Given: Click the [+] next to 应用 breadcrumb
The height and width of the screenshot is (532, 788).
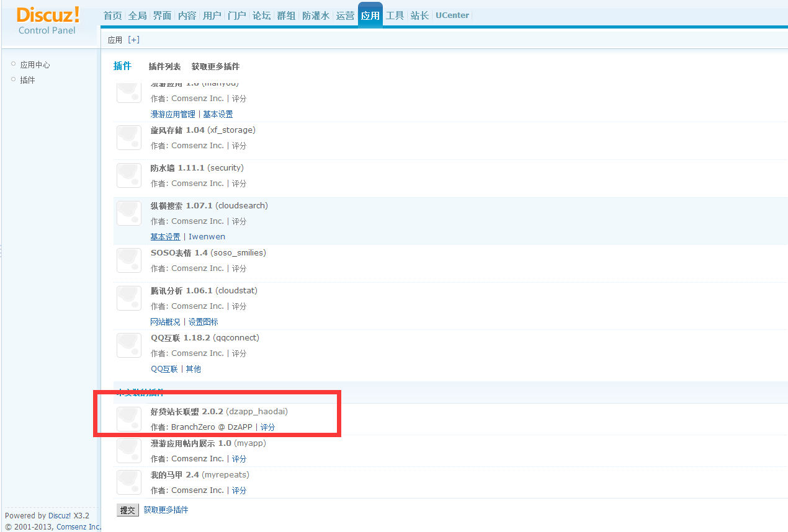Looking at the screenshot, I should pyautogui.click(x=133, y=40).
